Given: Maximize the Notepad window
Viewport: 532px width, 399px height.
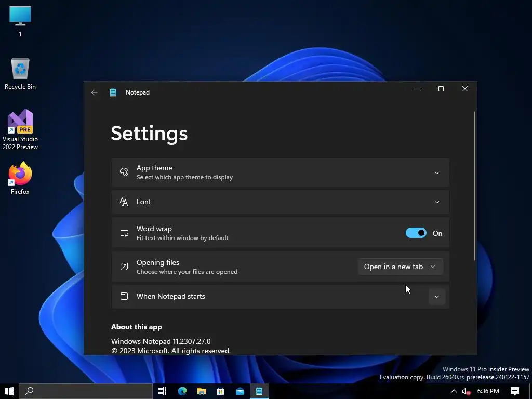Looking at the screenshot, I should tap(441, 89).
